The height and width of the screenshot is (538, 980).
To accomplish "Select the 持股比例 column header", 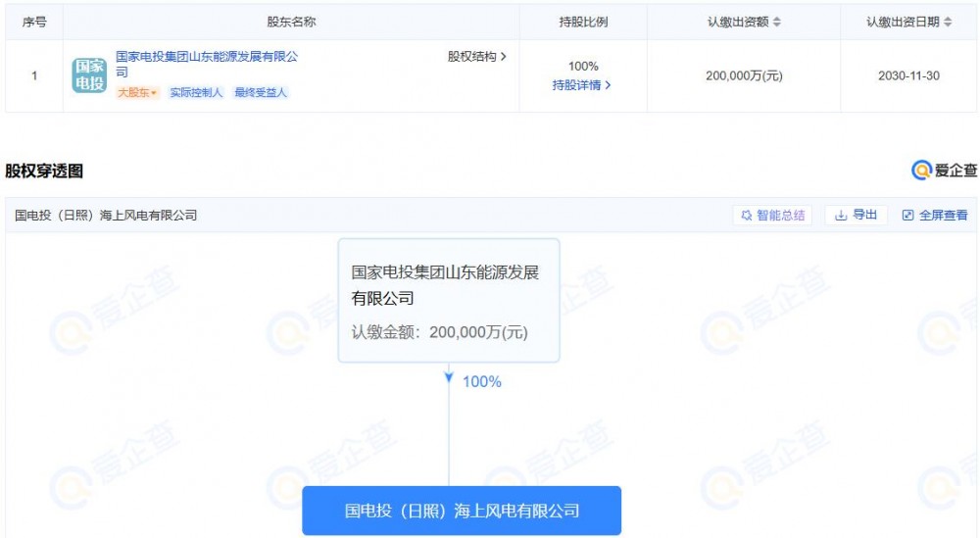I will 583,22.
